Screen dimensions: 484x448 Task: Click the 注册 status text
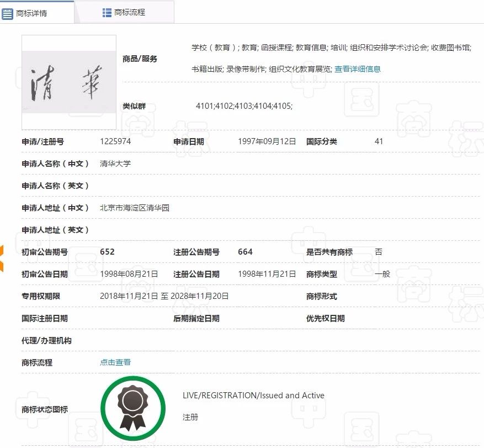pyautogui.click(x=190, y=417)
